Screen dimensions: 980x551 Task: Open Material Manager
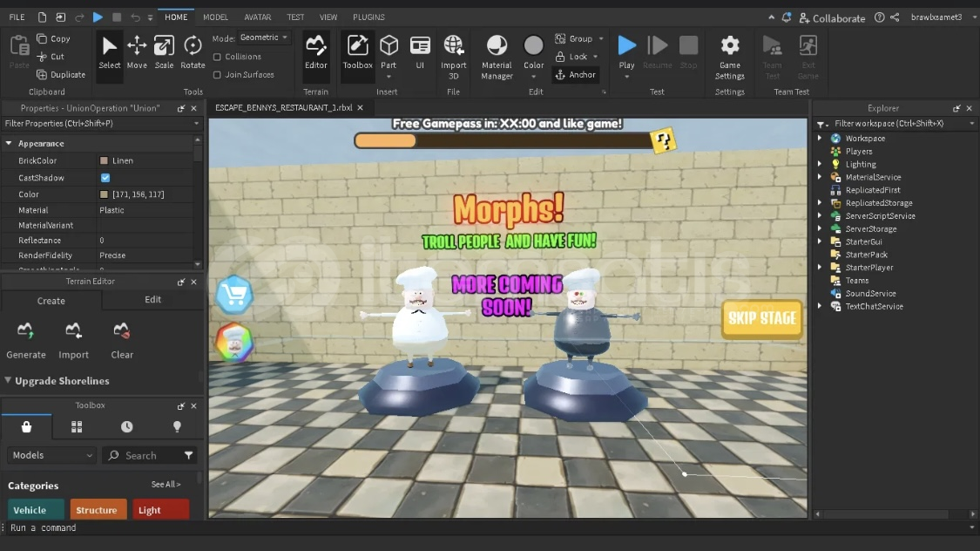coord(497,57)
